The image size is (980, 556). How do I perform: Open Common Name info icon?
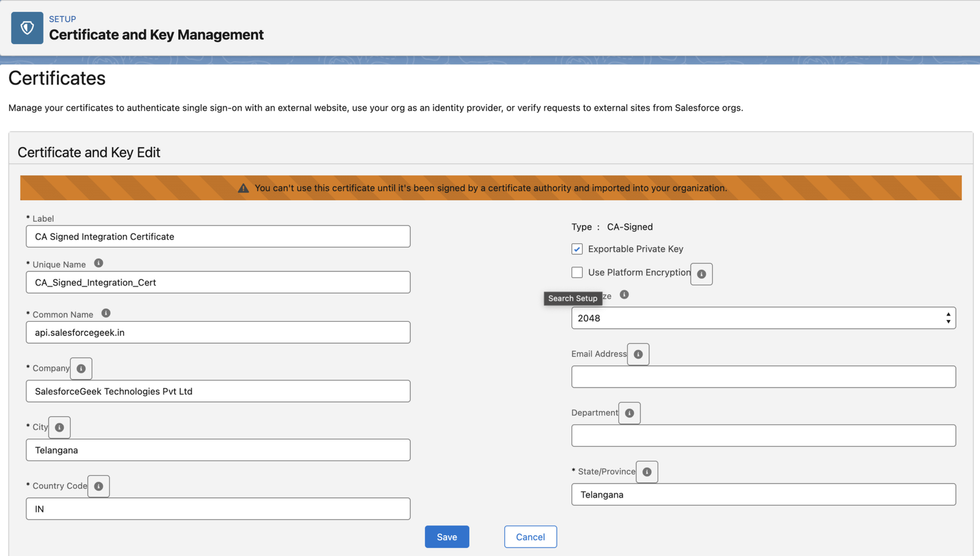point(106,313)
